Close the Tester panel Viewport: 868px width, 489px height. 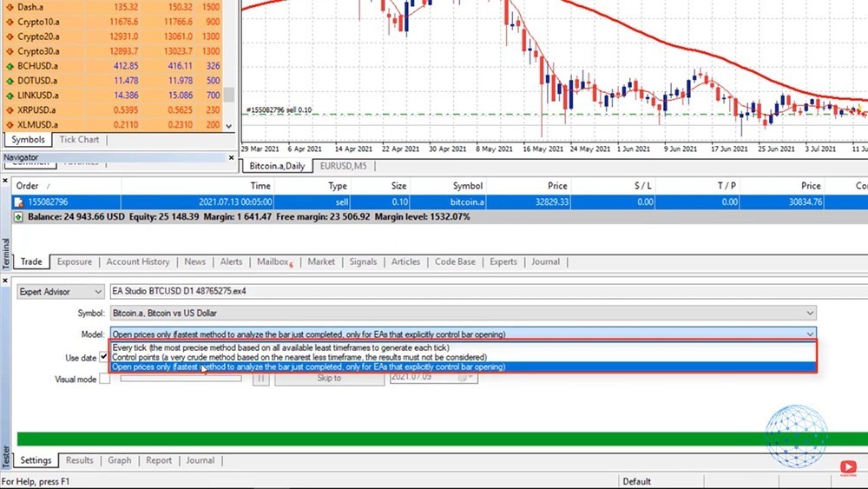tap(5, 281)
